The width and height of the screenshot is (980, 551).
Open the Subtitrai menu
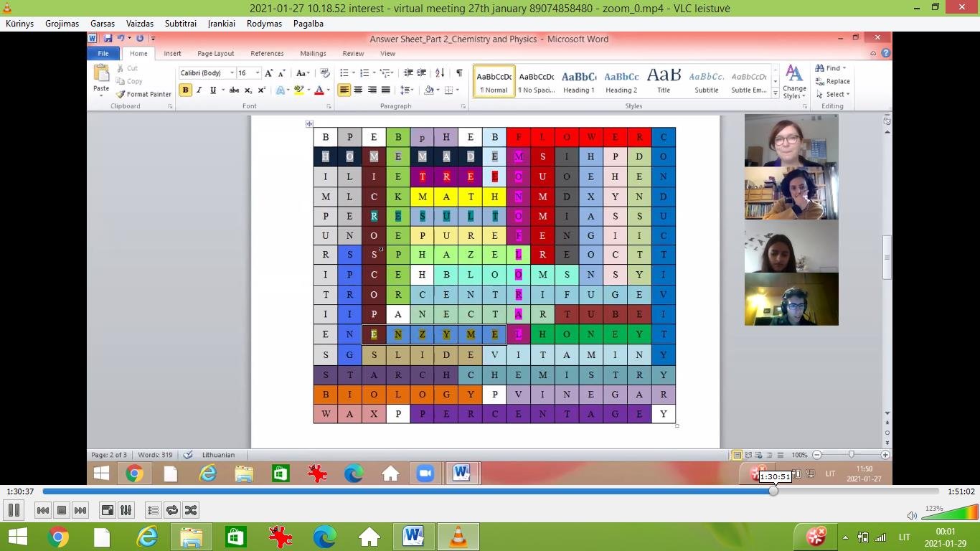180,24
